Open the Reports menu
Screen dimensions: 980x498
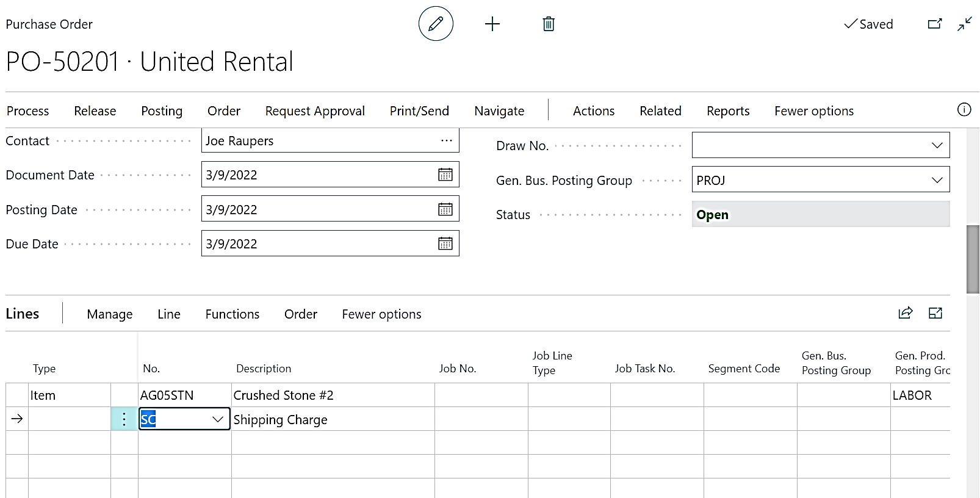(x=728, y=110)
